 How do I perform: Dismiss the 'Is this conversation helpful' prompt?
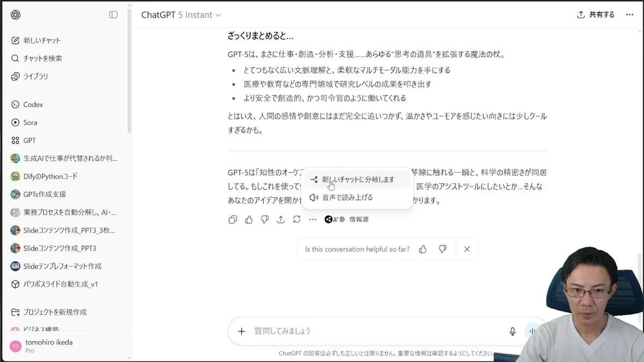(x=467, y=249)
